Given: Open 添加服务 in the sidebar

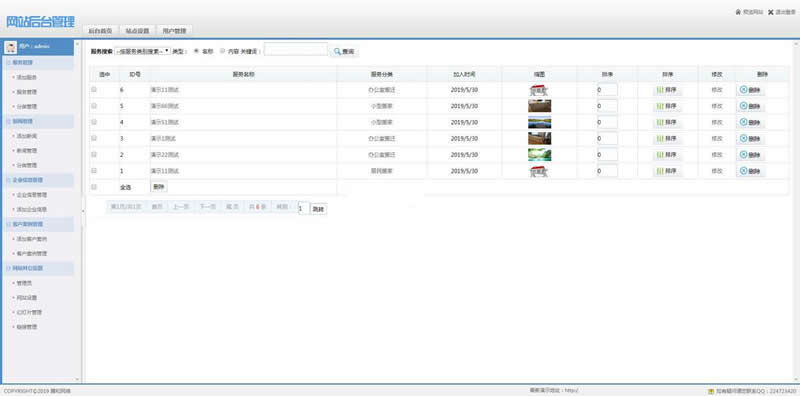Looking at the screenshot, I should tap(27, 78).
